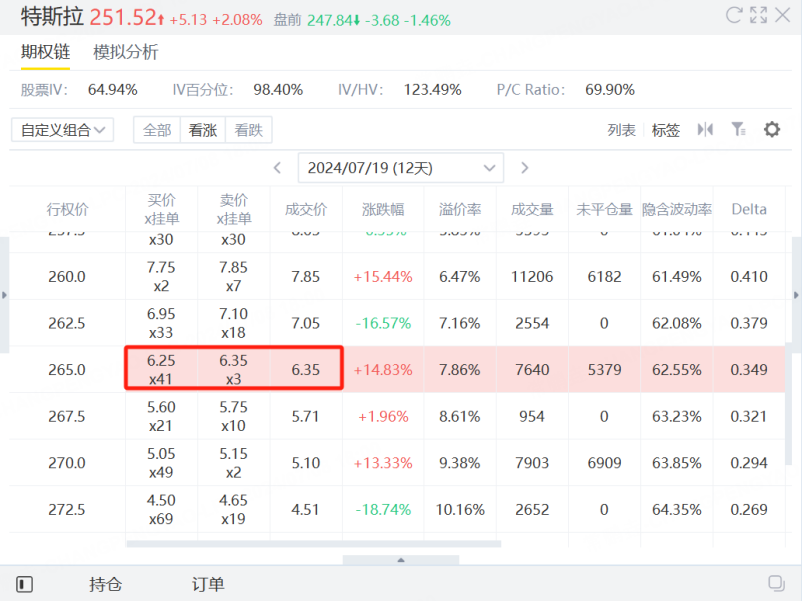802x602 pixels.
Task: Go to the next expiration date
Action: coord(524,168)
